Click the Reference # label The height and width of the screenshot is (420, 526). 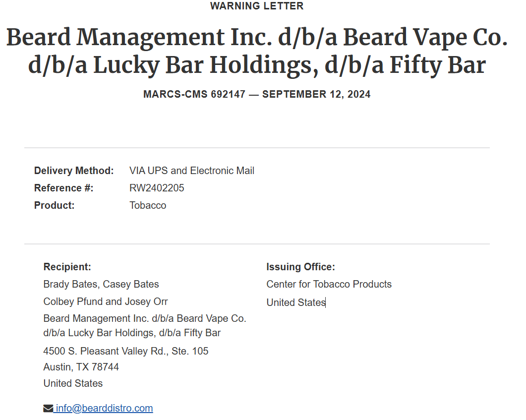[64, 188]
